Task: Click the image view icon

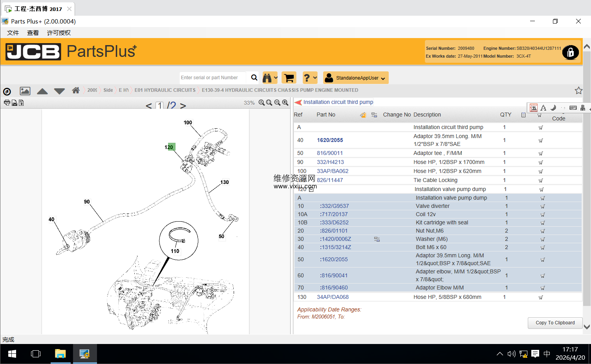Action: point(25,91)
